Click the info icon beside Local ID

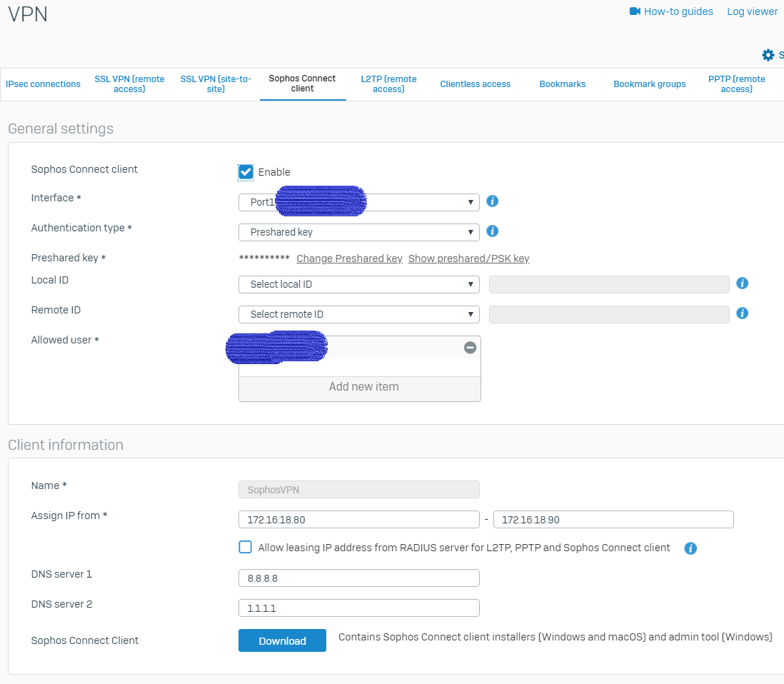742,283
